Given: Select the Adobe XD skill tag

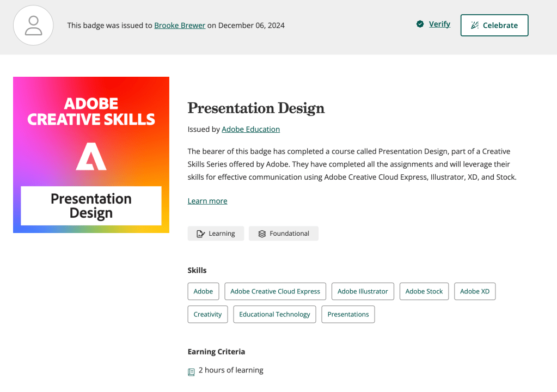Looking at the screenshot, I should (474, 291).
